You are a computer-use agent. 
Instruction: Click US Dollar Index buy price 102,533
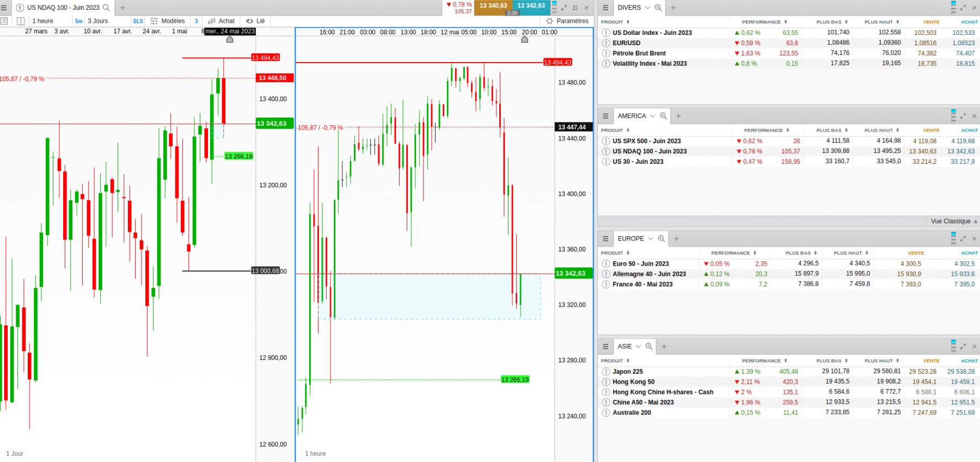click(x=964, y=33)
